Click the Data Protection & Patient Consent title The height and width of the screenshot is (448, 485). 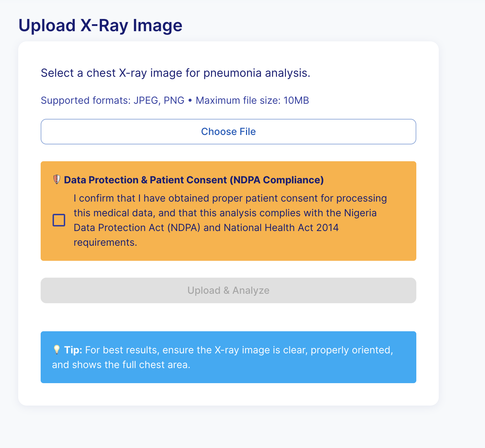tap(145, 180)
